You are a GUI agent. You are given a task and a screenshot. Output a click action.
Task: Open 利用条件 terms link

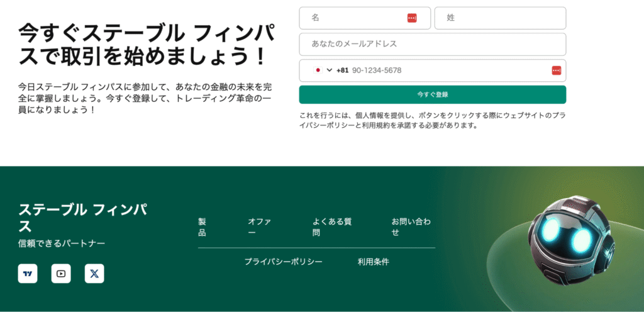[x=374, y=262]
